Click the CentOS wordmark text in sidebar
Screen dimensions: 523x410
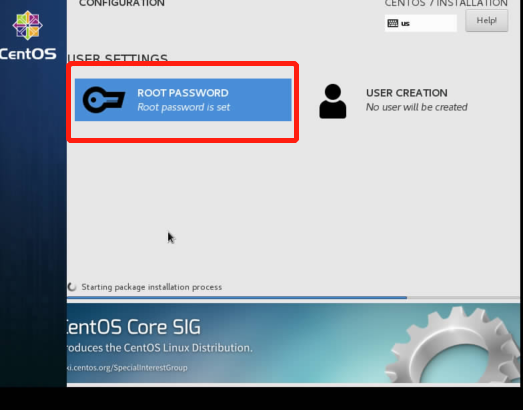pos(28,54)
